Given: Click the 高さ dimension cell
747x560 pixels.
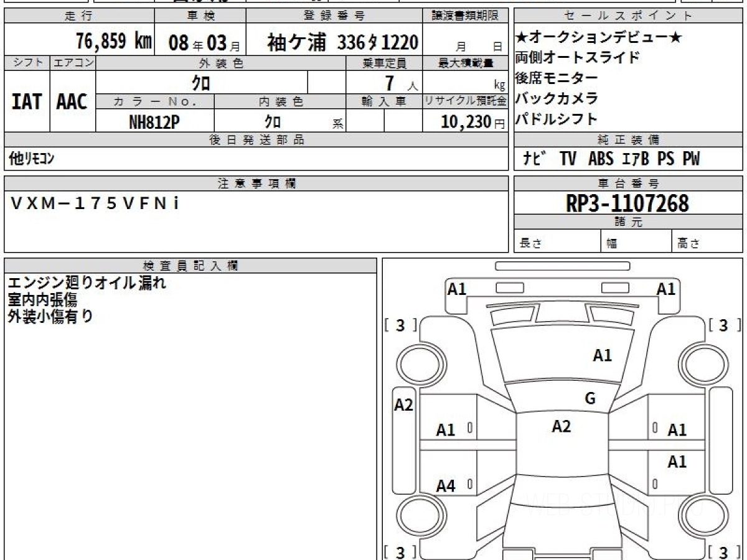Looking at the screenshot, I should click(708, 241).
